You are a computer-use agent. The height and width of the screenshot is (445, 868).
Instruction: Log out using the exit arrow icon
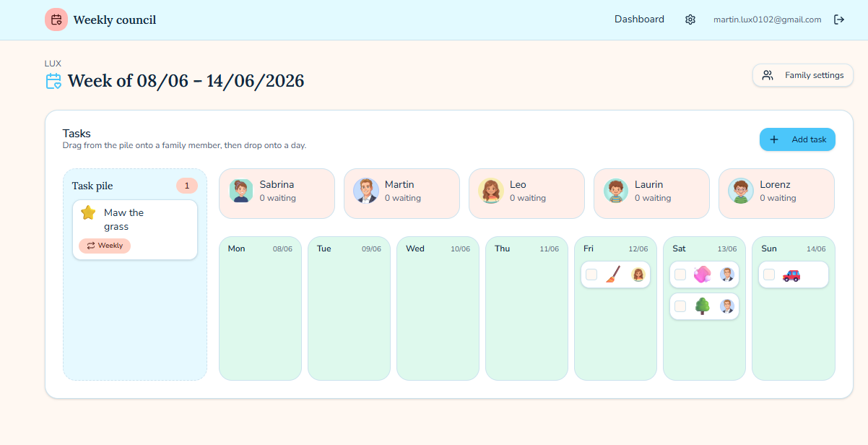[839, 20]
